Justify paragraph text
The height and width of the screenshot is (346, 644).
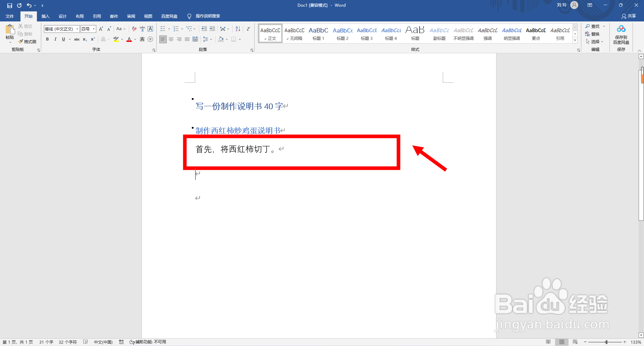tap(187, 39)
